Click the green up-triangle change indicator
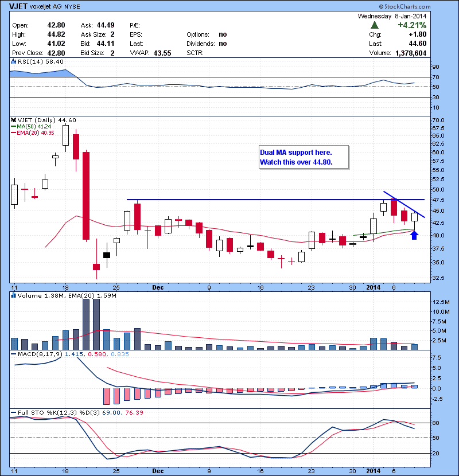Image resolution: width=459 pixels, height=476 pixels. click(x=375, y=25)
